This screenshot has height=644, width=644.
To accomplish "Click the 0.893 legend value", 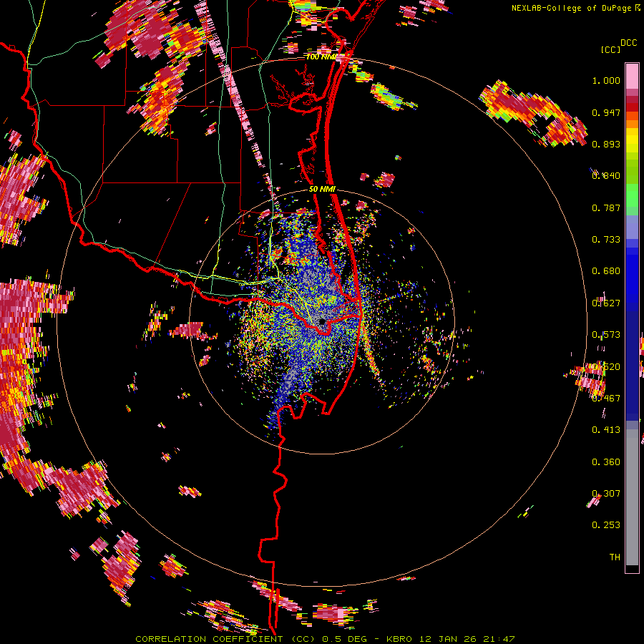I will pyautogui.click(x=606, y=144).
